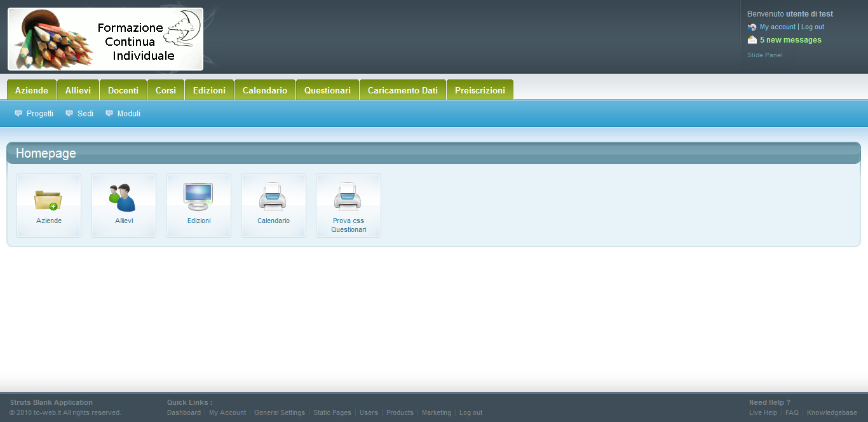
Task: Open the Sedi submenu link
Action: (x=85, y=114)
